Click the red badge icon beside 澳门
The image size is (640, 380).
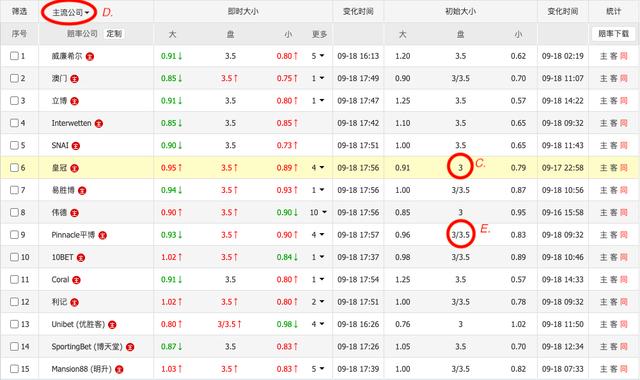74,79
